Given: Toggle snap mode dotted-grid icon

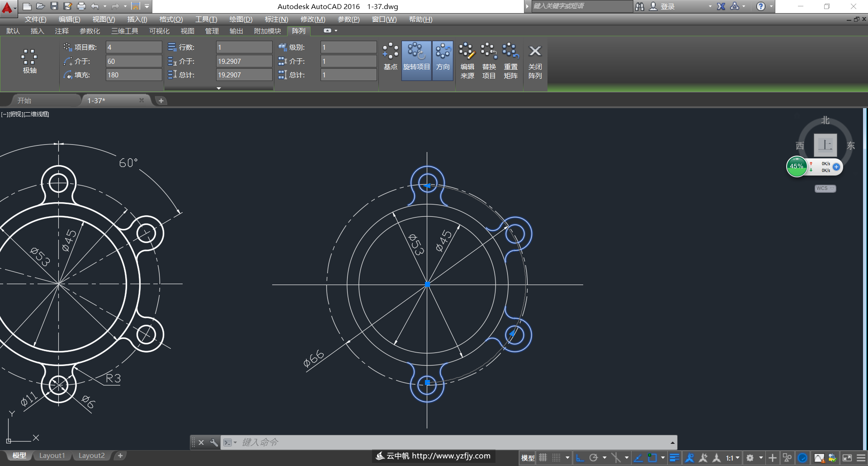Looking at the screenshot, I should pyautogui.click(x=557, y=458).
